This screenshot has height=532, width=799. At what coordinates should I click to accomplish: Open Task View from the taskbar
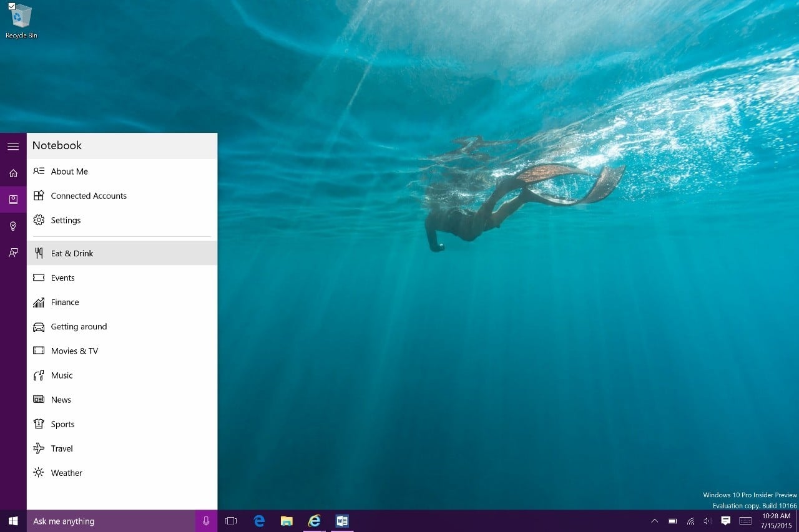click(x=231, y=521)
